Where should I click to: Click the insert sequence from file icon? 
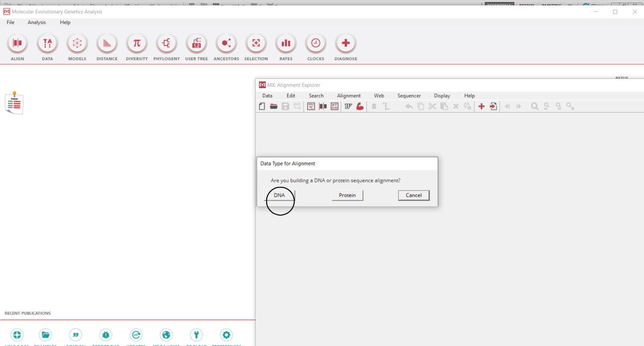click(x=494, y=106)
